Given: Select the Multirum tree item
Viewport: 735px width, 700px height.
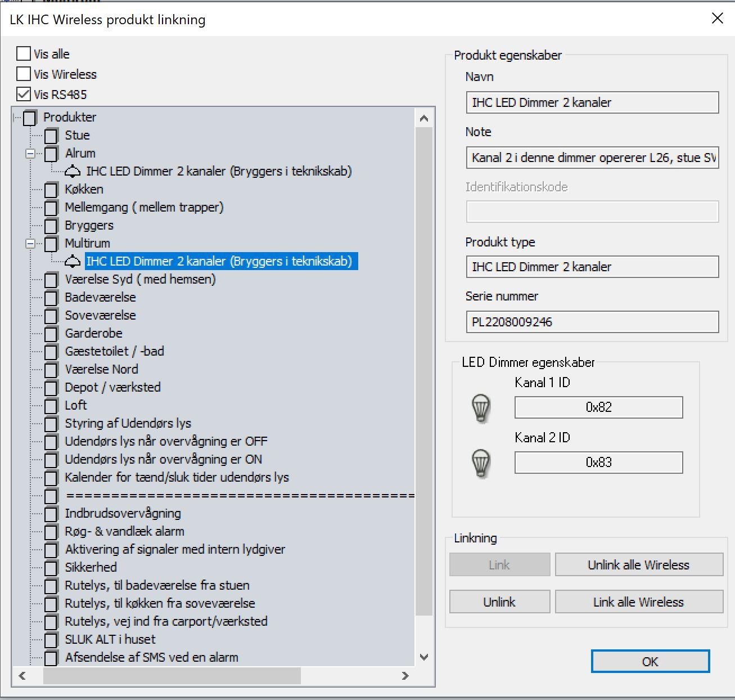Looking at the screenshot, I should pyautogui.click(x=88, y=243).
